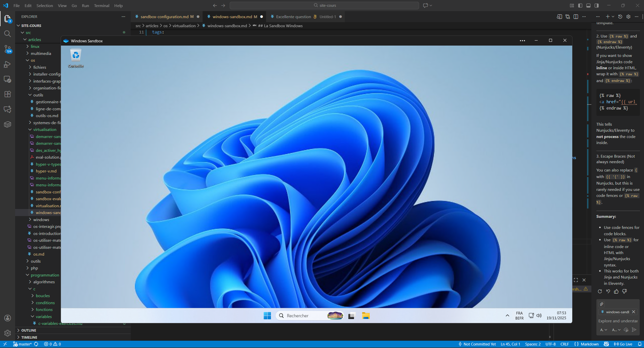This screenshot has width=644, height=348.
Task: Open the chat model picker dropdown
Action: 616,330
